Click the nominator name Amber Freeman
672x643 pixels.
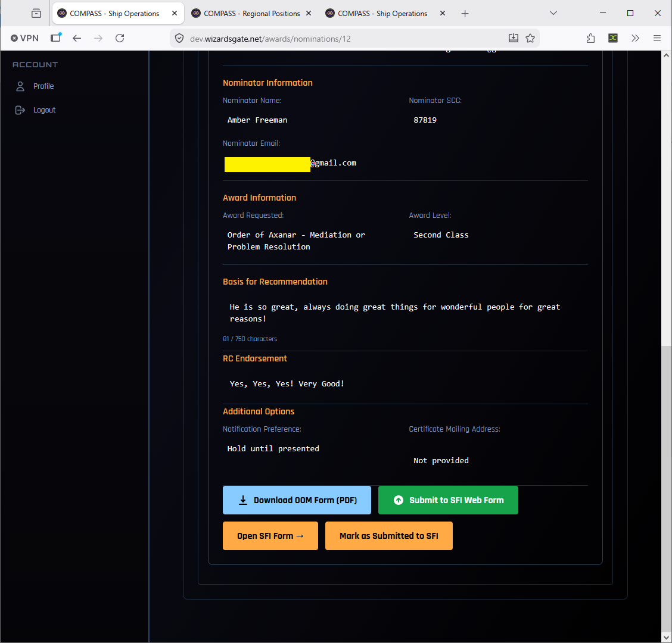(257, 120)
